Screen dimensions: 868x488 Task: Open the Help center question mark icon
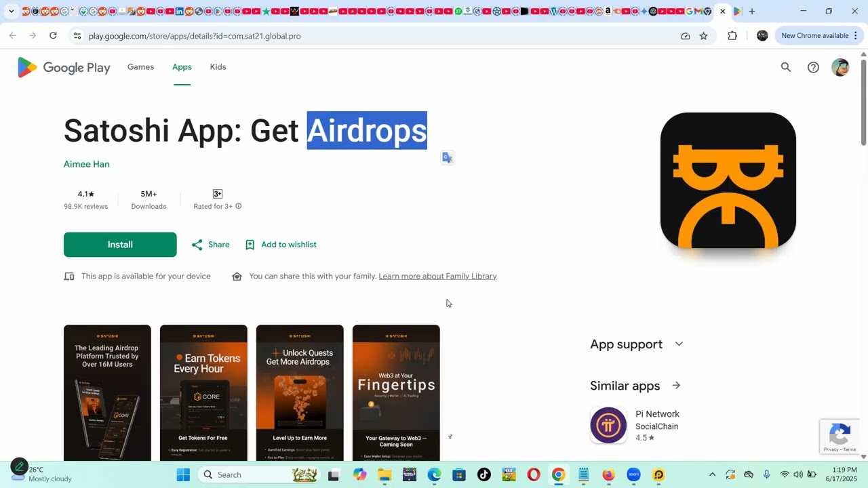click(x=813, y=67)
